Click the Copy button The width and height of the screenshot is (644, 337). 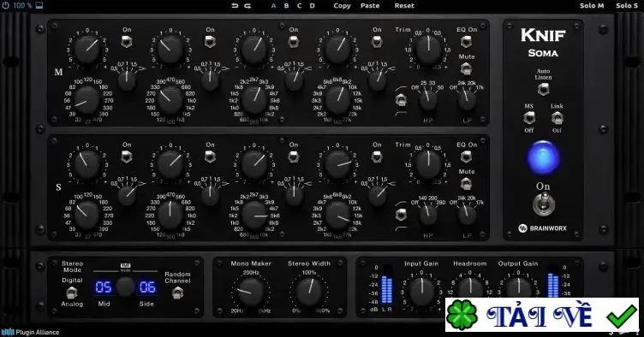coord(343,6)
